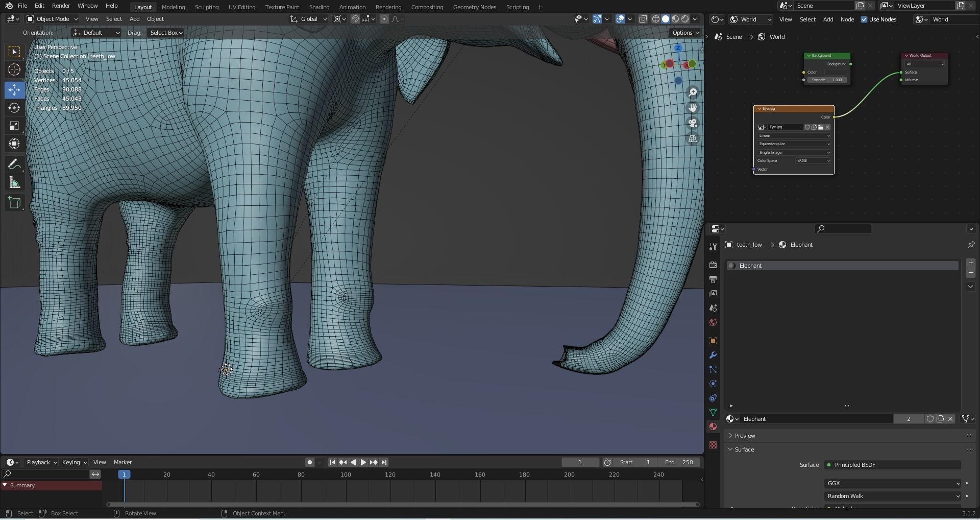980x520 pixels.
Task: Open the Output properties tab
Action: click(713, 279)
